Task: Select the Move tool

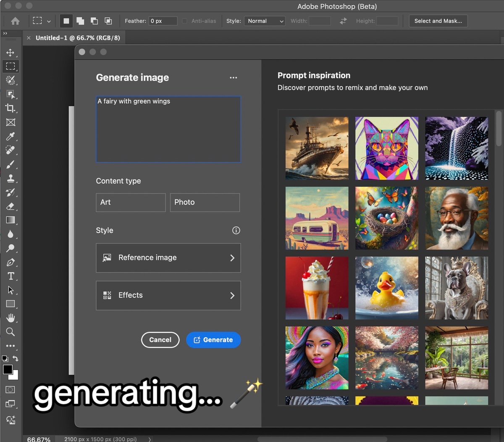Action: pos(10,53)
